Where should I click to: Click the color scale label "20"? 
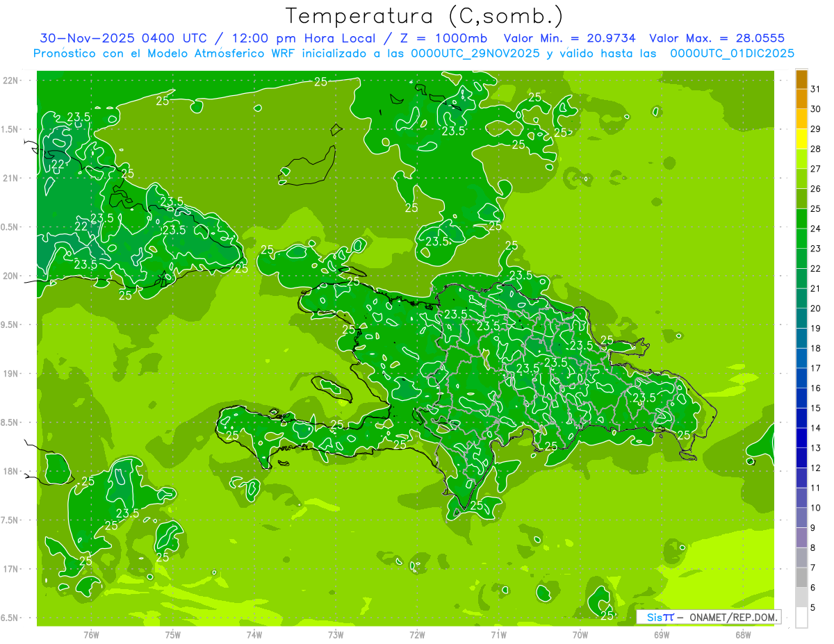pos(815,308)
